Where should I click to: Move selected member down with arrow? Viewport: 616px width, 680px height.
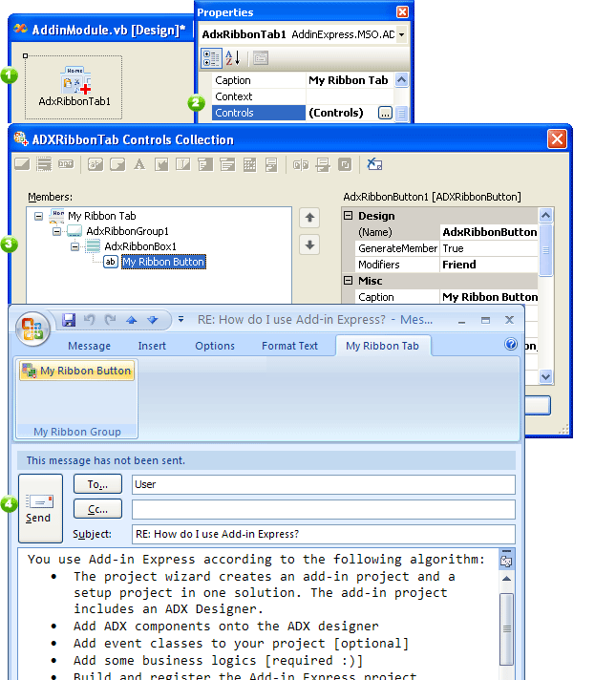pos(309,245)
